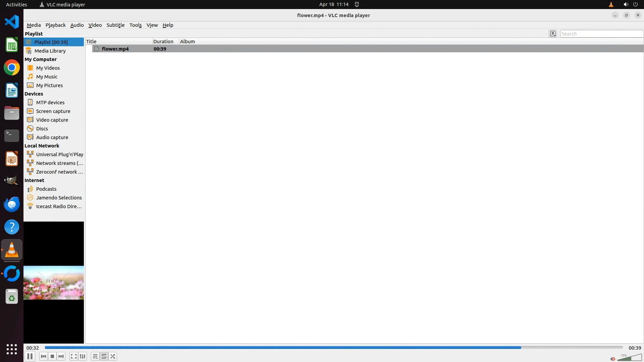
Task: Click the playlist Search field
Action: click(601, 34)
